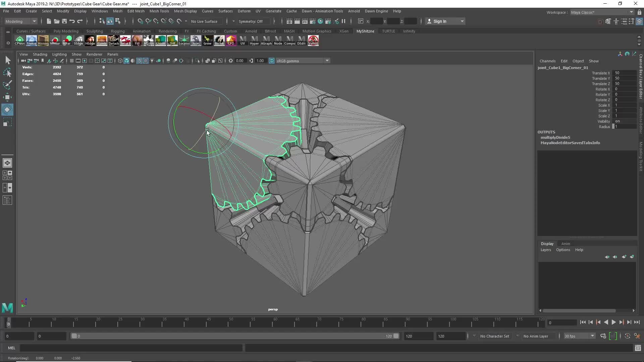Click the Locator shelf icon
Viewport: 644px width, 362px height.
[x=184, y=40]
